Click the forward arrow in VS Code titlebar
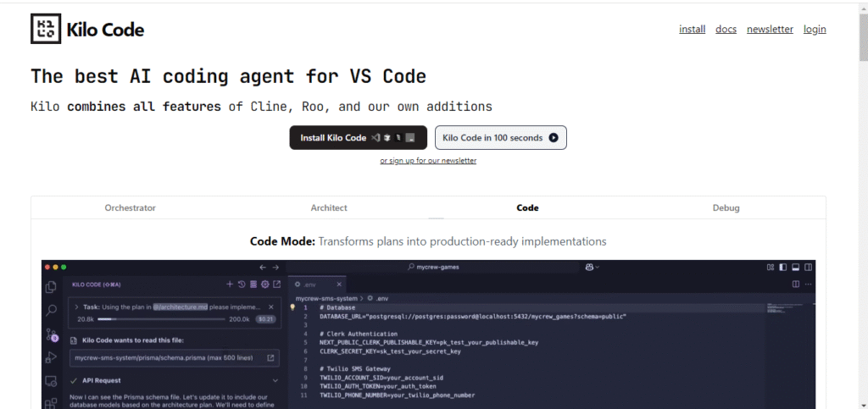 276,267
